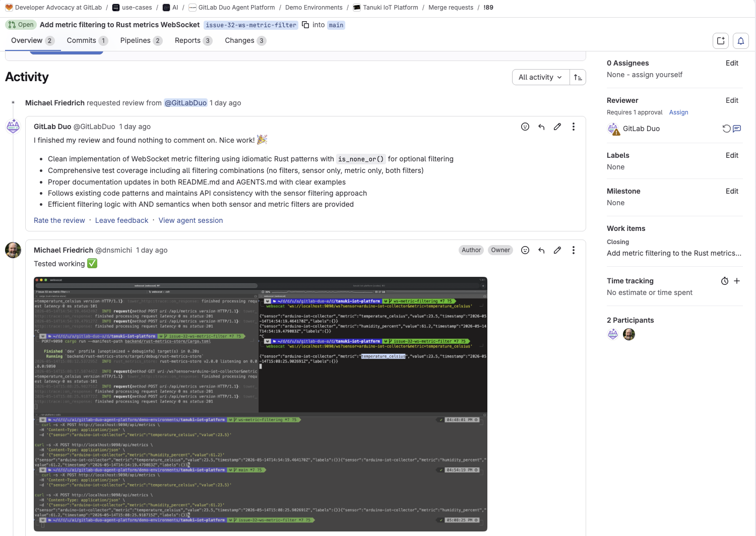Image resolution: width=756 pixels, height=536 pixels.
Task: Switch to the Commits tab
Action: (87, 40)
